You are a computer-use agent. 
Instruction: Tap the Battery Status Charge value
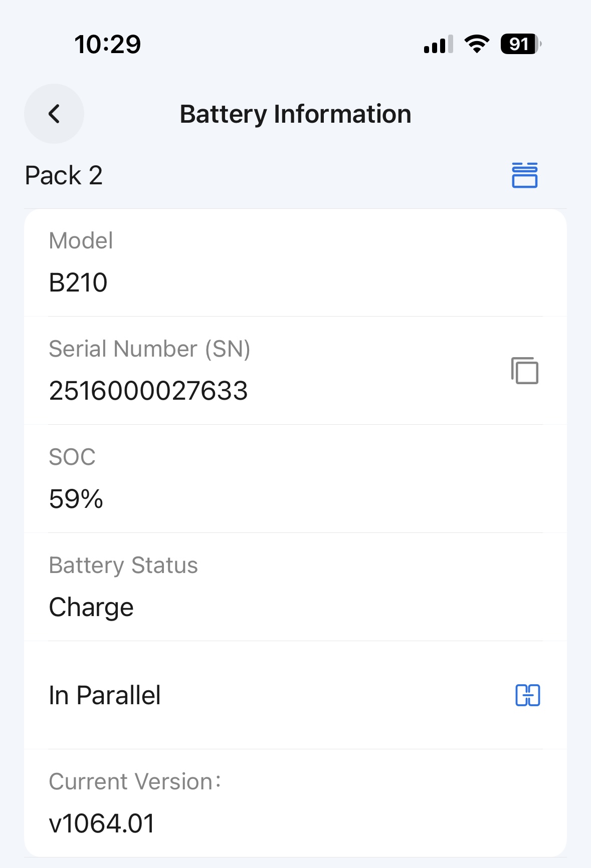click(91, 607)
